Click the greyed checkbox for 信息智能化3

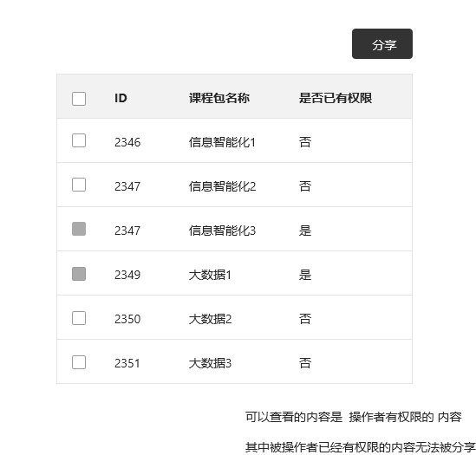click(x=79, y=229)
